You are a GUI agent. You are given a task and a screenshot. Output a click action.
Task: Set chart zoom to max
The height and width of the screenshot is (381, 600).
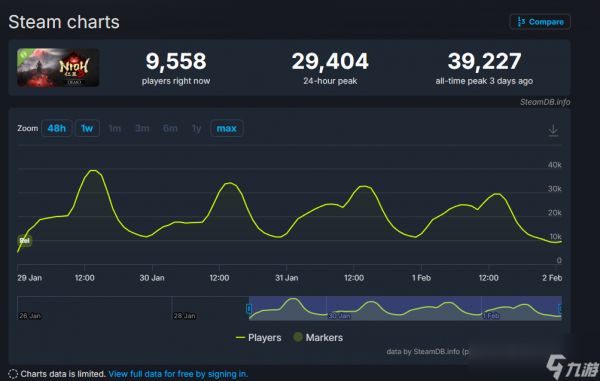227,128
